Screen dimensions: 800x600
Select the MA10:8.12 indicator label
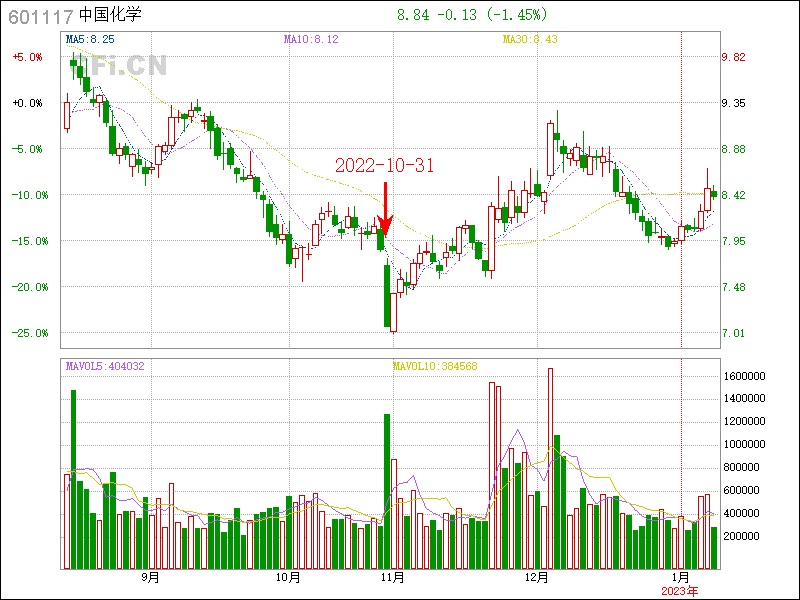click(311, 39)
